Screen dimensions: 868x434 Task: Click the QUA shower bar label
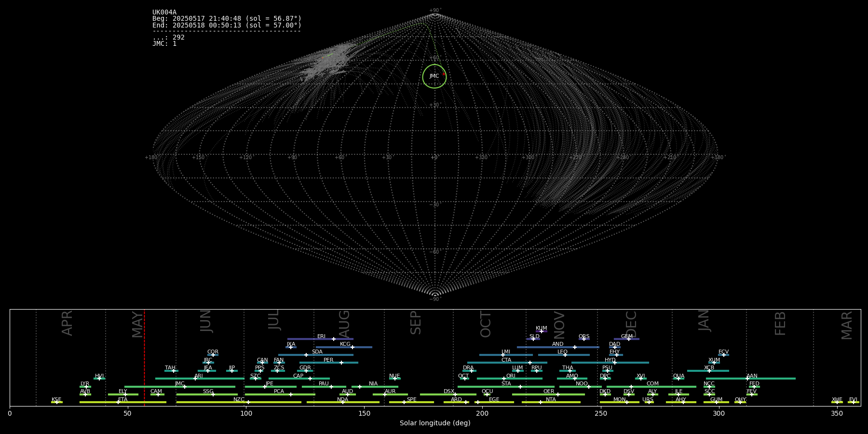(678, 376)
